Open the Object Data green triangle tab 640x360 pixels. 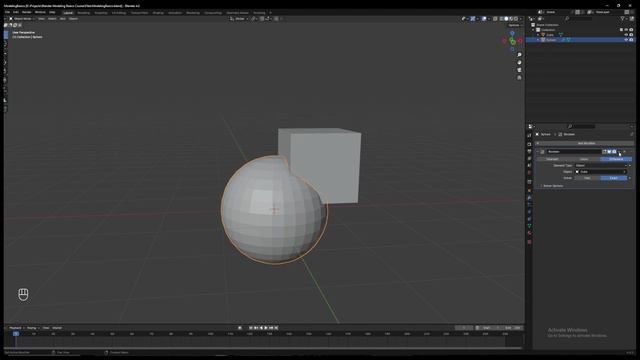tap(529, 226)
